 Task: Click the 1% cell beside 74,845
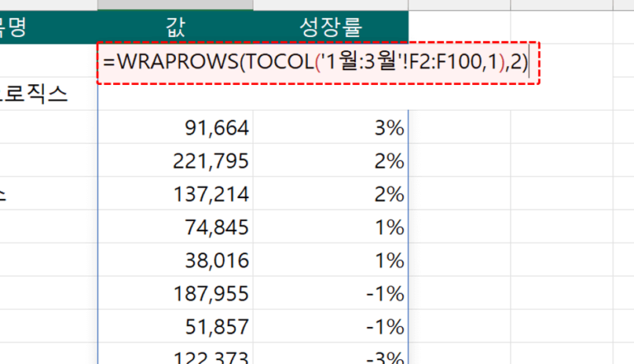point(330,227)
